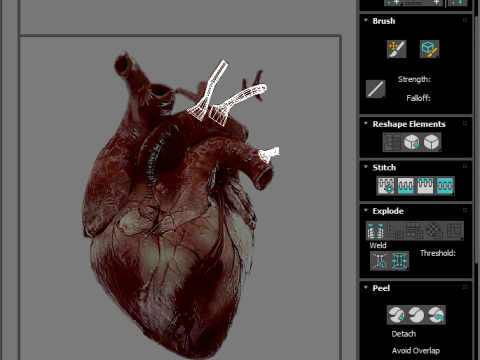This screenshot has width=480, height=360.
Task: Click the Explode rollout grip handle
Action: click(x=465, y=210)
